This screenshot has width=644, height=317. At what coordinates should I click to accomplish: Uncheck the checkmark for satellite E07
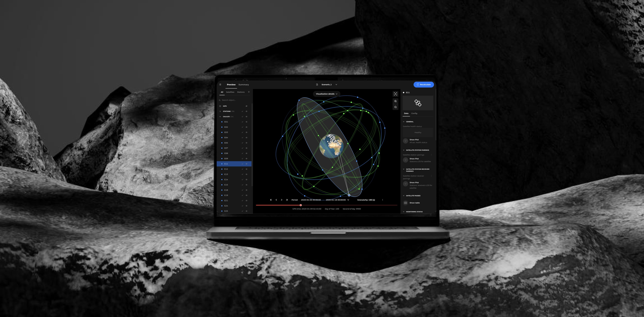242,148
